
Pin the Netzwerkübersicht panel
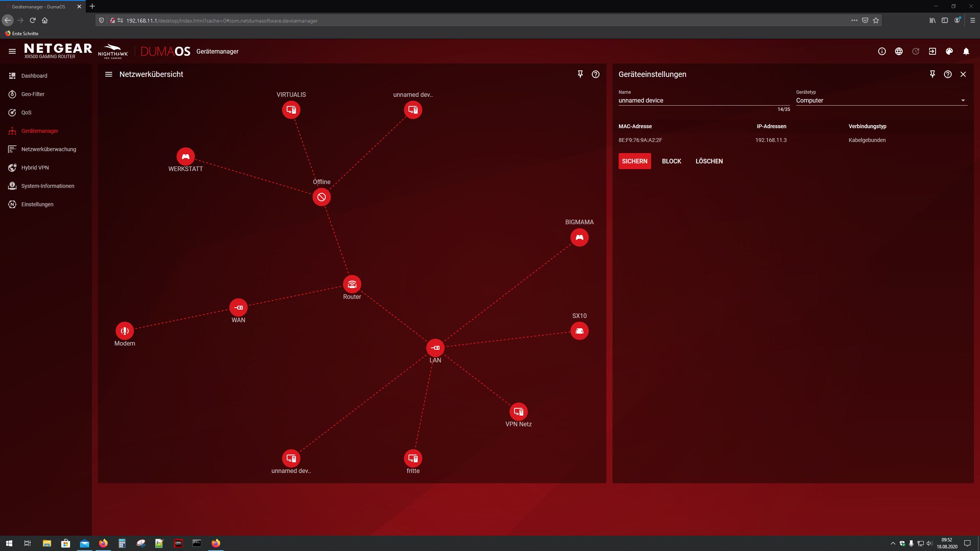[x=580, y=74]
